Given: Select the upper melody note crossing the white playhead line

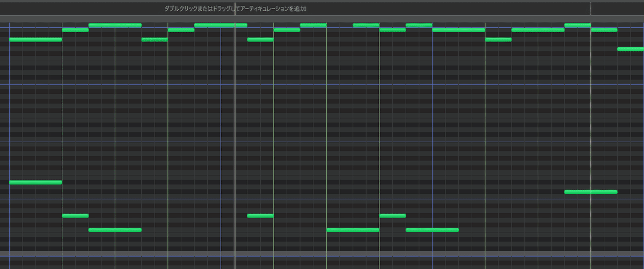Looking at the screenshot, I should point(221,25).
